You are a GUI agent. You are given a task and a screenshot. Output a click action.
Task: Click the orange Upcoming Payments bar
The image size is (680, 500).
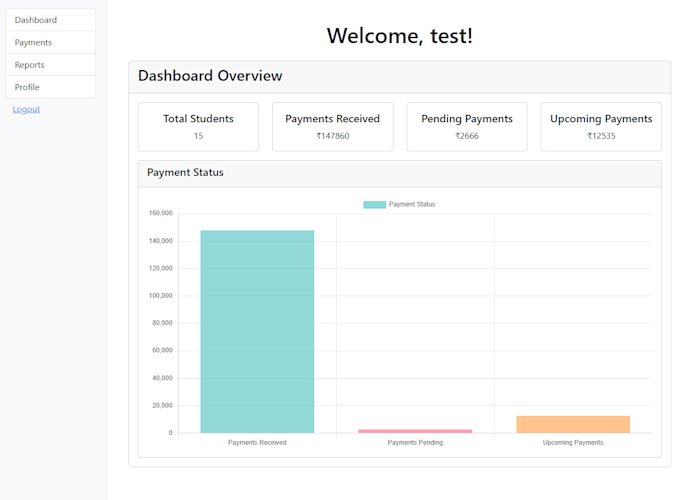coord(573,424)
